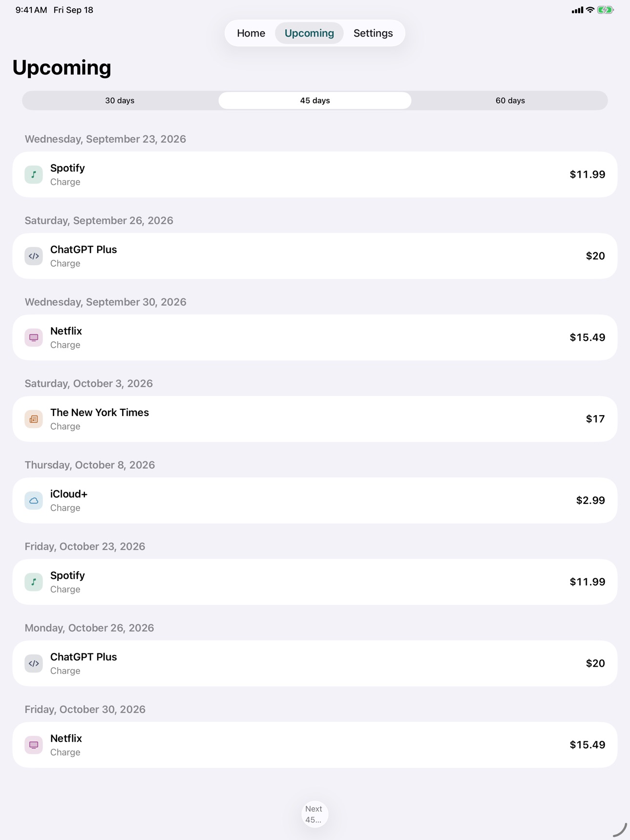Tap the ChatGPT Plus code icon for October 26
The height and width of the screenshot is (840, 630).
pyautogui.click(x=34, y=664)
